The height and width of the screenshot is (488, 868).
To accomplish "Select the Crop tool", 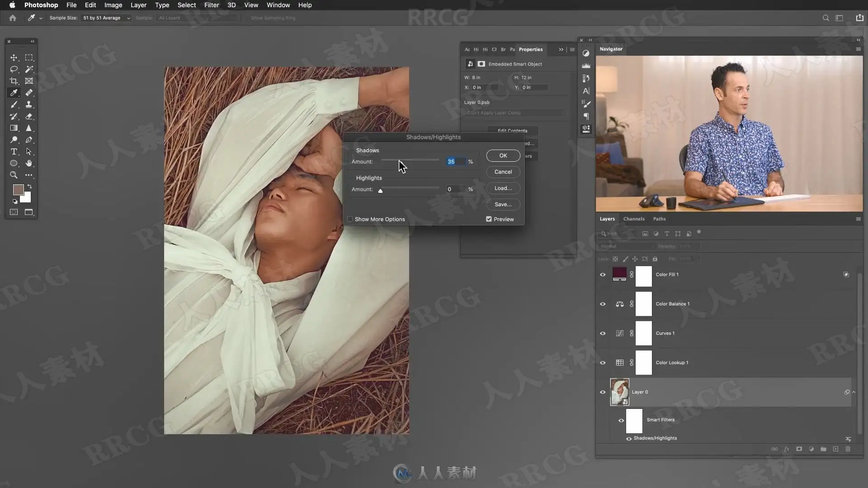I will pos(14,81).
